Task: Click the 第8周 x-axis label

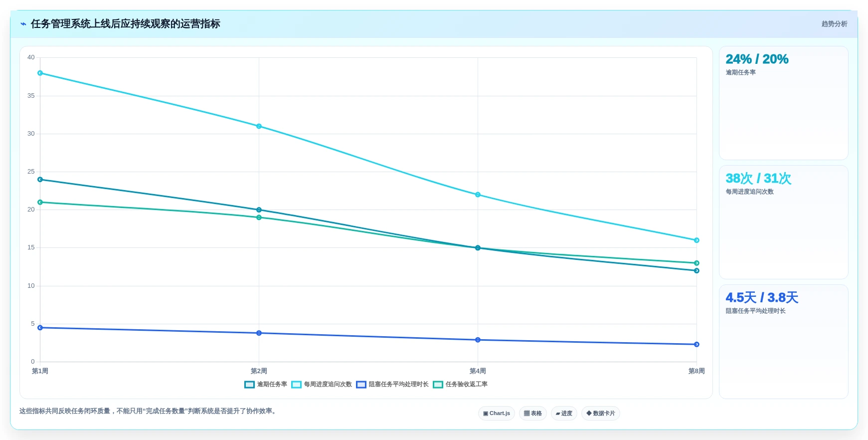Action: point(696,371)
